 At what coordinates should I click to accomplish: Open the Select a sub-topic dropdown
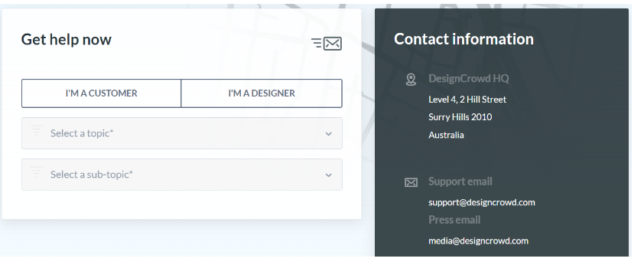click(182, 175)
